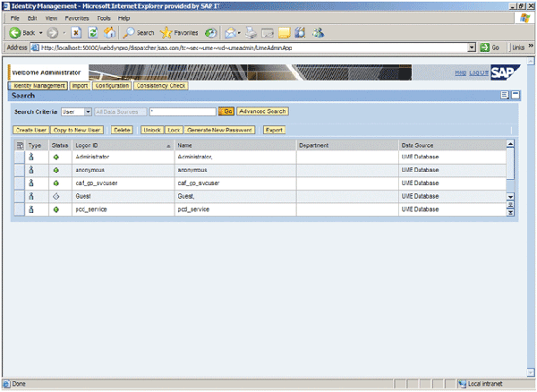Click the Stop loading icon
The width and height of the screenshot is (537, 392).
[x=76, y=32]
